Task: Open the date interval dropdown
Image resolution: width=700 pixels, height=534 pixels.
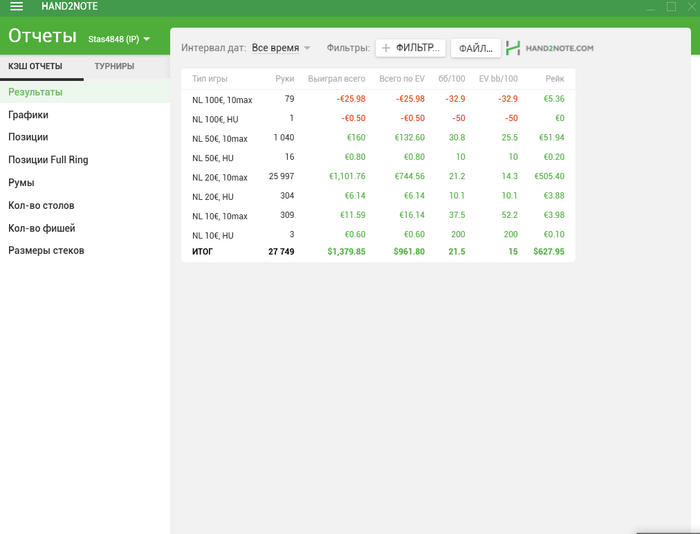Action: pos(280,48)
